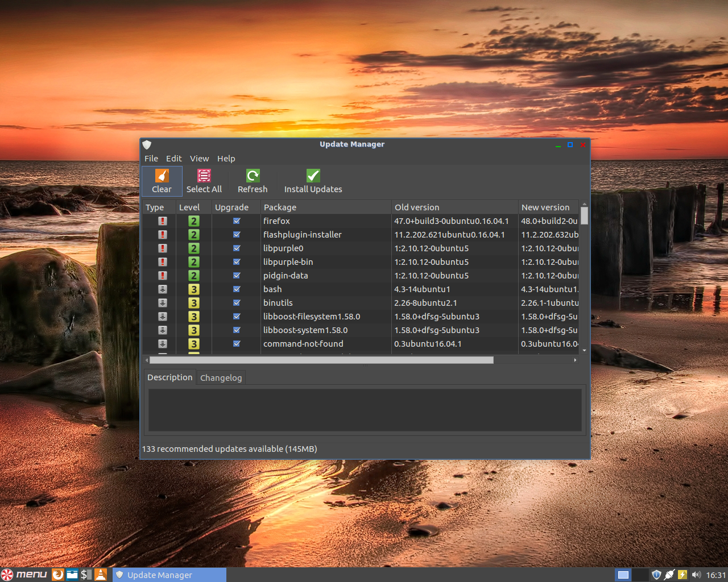Uncheck the firefox upgrade checkbox

click(237, 221)
